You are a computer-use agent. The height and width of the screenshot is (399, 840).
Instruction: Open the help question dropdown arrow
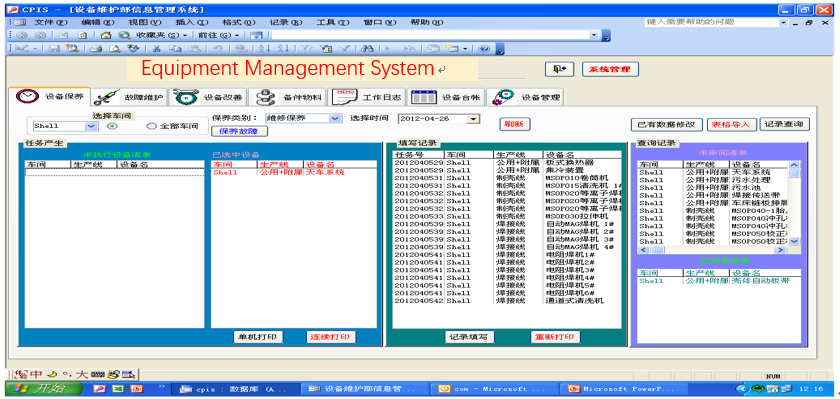coord(783,23)
